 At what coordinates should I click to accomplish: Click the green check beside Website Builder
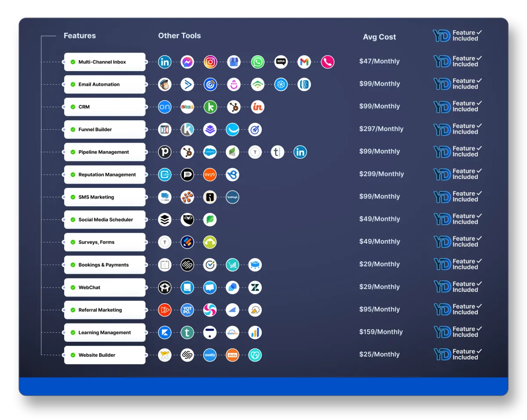tap(73, 355)
